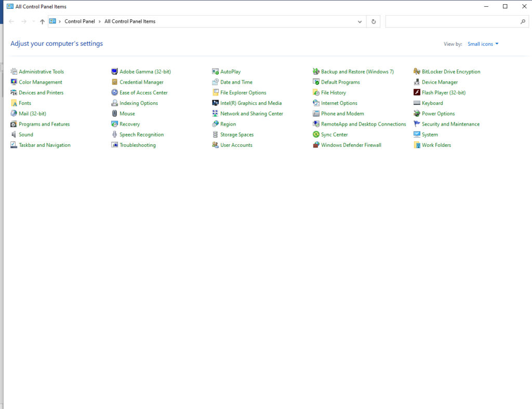Click the All Control Panel Items breadcrumb
Viewport: 532px width, 409px height.
tap(130, 21)
